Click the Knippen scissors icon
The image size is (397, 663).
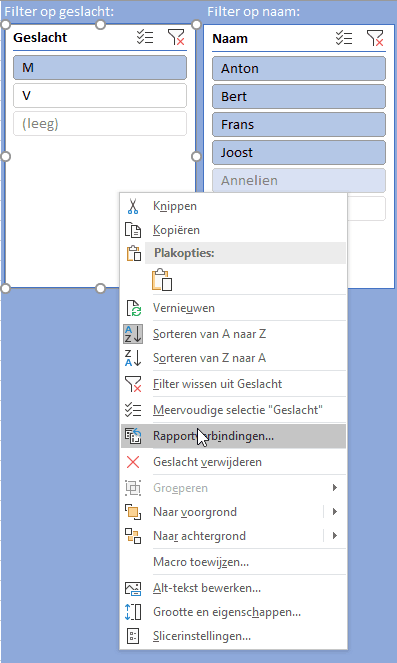tap(133, 206)
